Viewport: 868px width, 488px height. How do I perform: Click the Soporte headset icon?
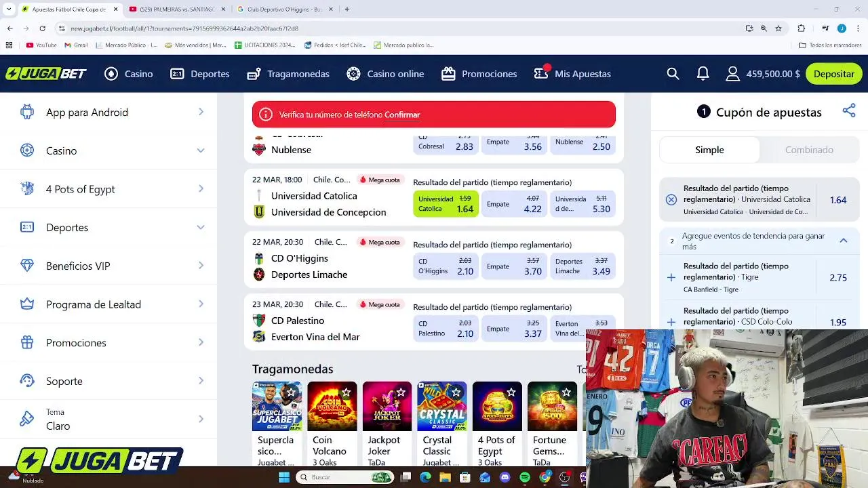pyautogui.click(x=27, y=381)
